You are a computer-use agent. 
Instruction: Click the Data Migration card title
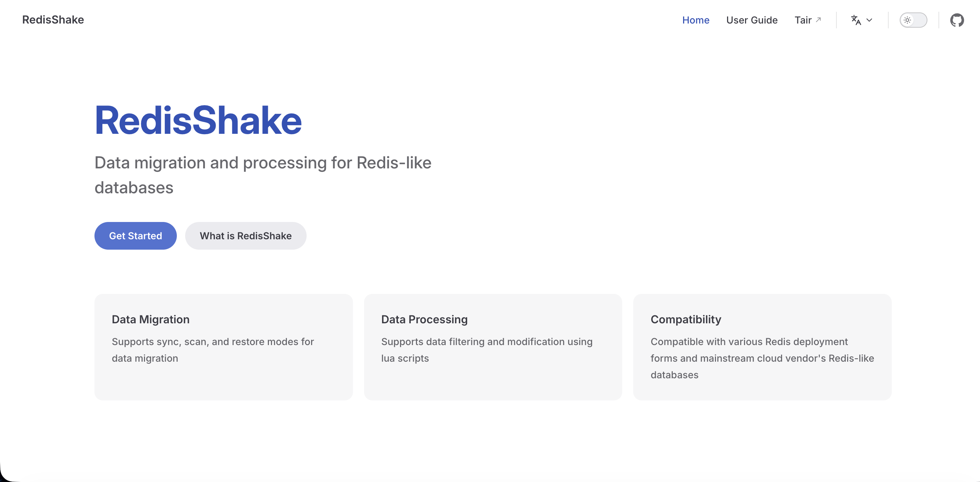[x=150, y=319]
